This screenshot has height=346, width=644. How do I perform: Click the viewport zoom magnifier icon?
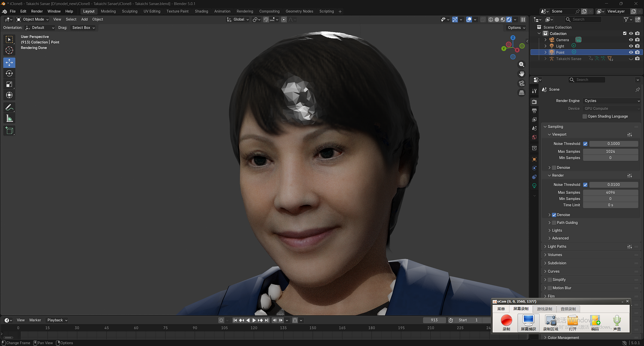click(x=522, y=64)
